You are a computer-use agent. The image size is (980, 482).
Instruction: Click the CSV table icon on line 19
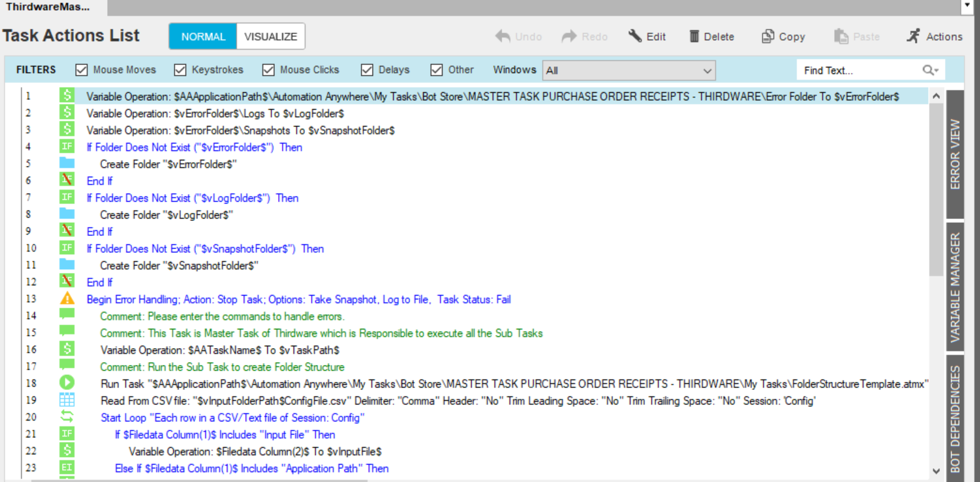click(x=67, y=400)
